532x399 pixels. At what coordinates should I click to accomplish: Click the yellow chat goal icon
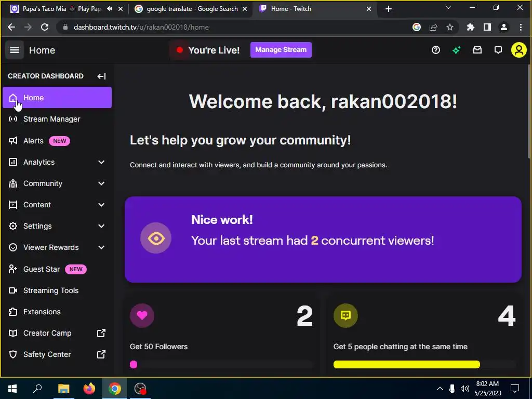pos(345,315)
